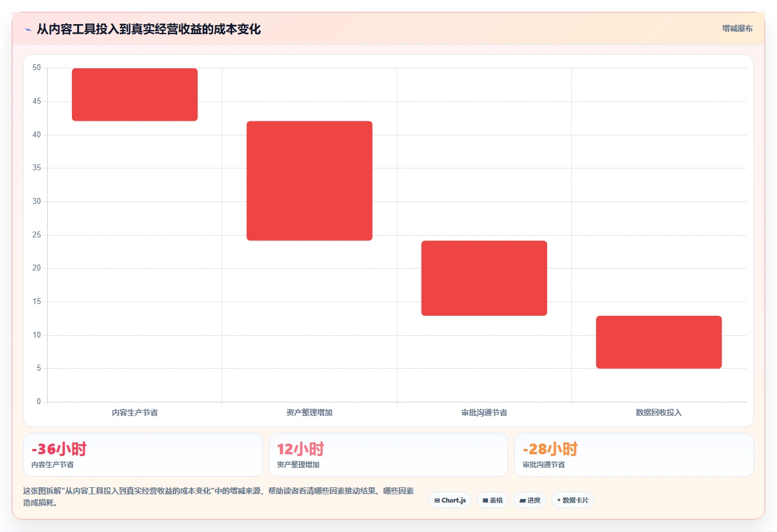Viewport: 777px width, 532px height.
Task: Select the 进度 chip
Action: [530, 500]
